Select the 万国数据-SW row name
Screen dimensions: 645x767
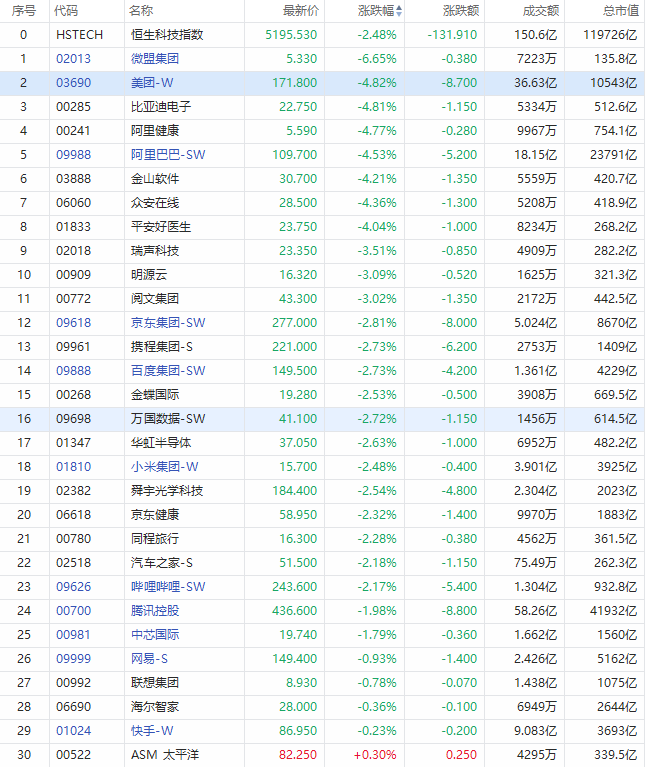(168, 418)
